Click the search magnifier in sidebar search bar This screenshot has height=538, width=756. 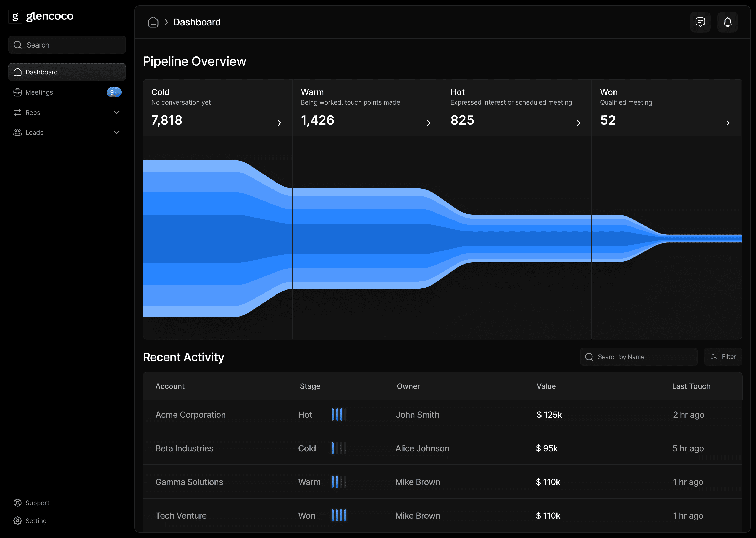point(18,44)
